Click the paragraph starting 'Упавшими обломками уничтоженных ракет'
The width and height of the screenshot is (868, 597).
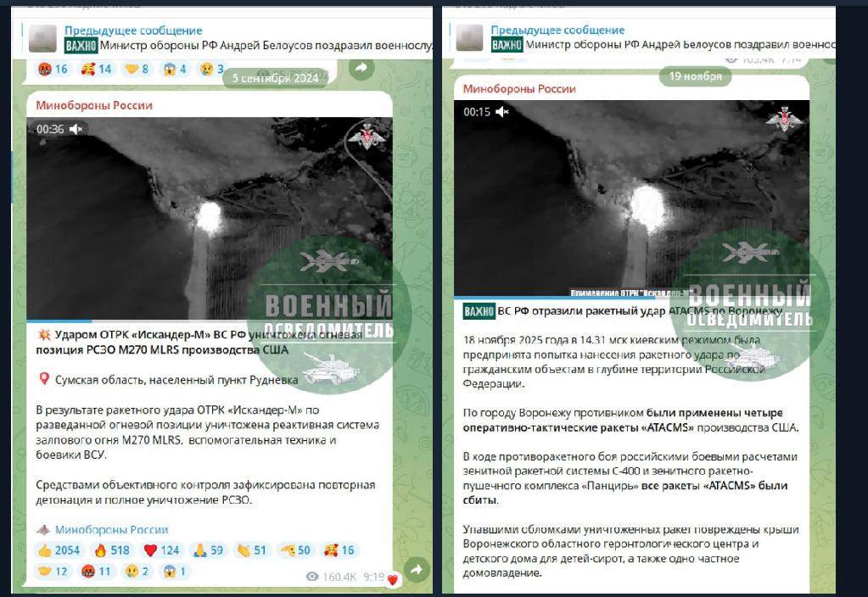[630, 551]
